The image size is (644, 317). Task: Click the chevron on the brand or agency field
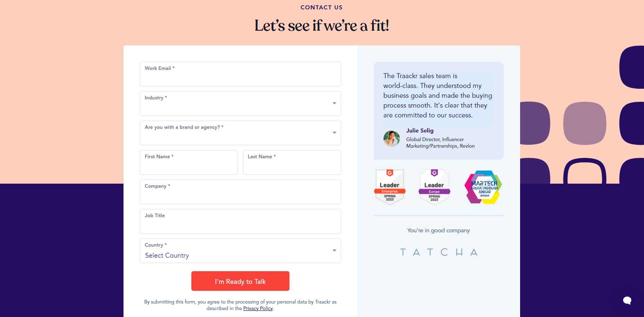334,133
